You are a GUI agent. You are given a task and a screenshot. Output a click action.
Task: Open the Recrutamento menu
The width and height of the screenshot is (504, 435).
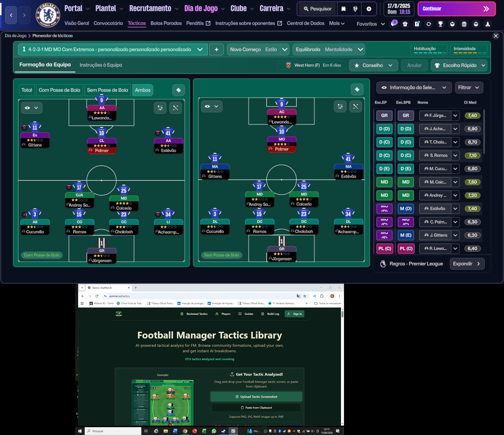point(154,8)
